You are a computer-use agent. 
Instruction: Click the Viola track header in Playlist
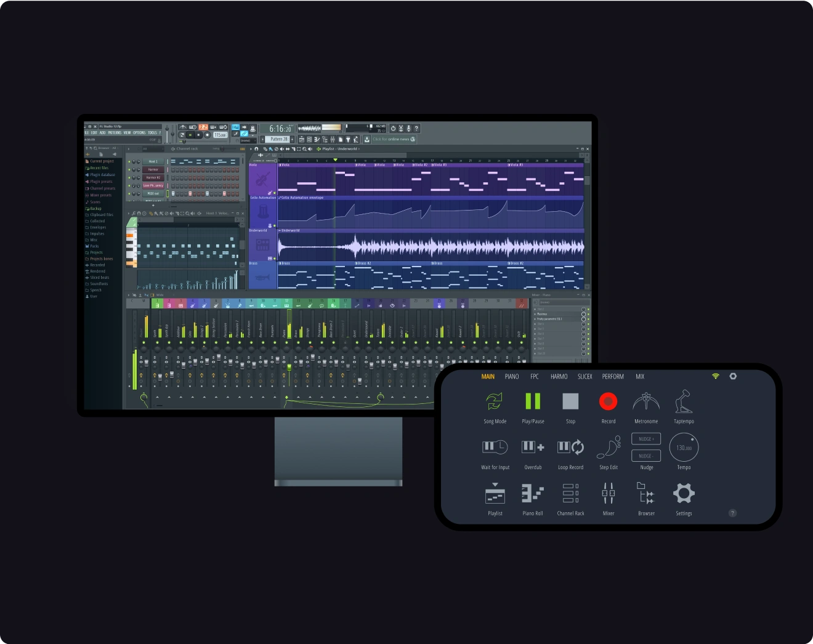[263, 179]
